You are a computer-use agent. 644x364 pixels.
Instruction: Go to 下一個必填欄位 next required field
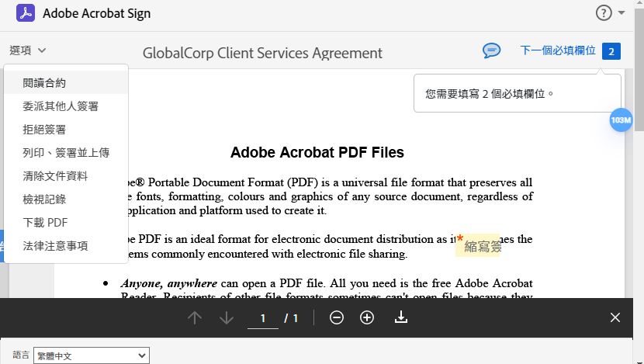point(558,50)
